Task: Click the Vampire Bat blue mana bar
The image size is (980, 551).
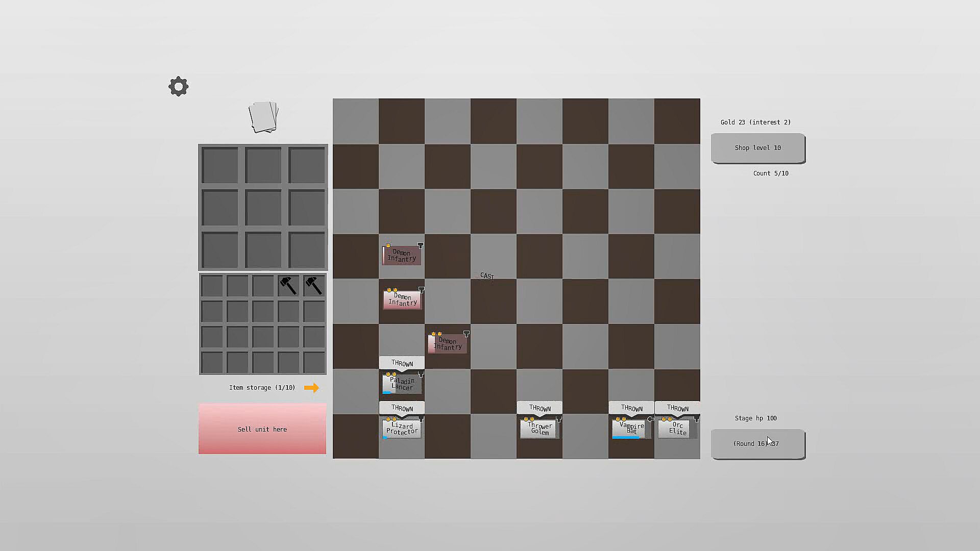Action: pyautogui.click(x=626, y=437)
